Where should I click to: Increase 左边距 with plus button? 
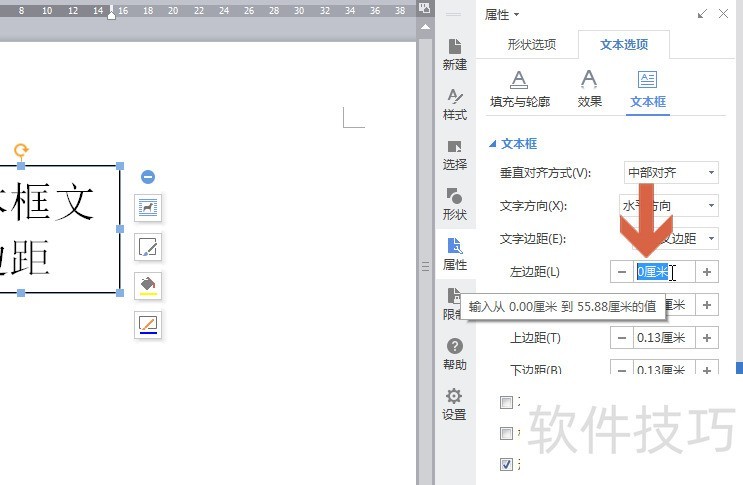point(707,272)
